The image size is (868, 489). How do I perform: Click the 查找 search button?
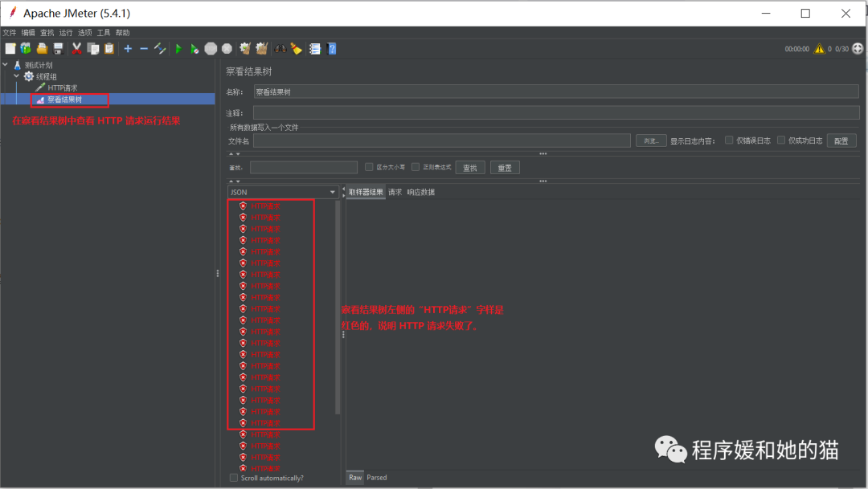(x=470, y=168)
